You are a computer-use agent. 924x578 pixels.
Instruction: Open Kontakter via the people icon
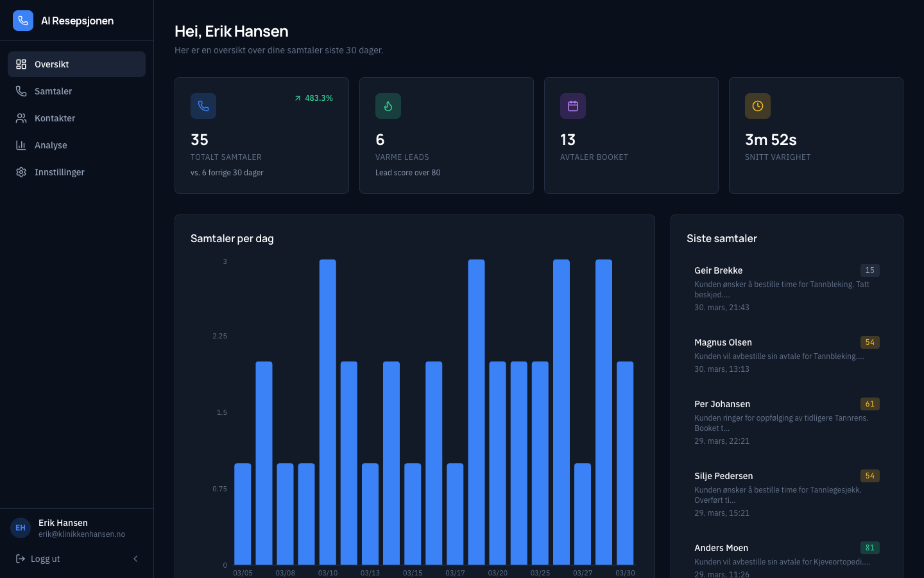click(x=21, y=118)
